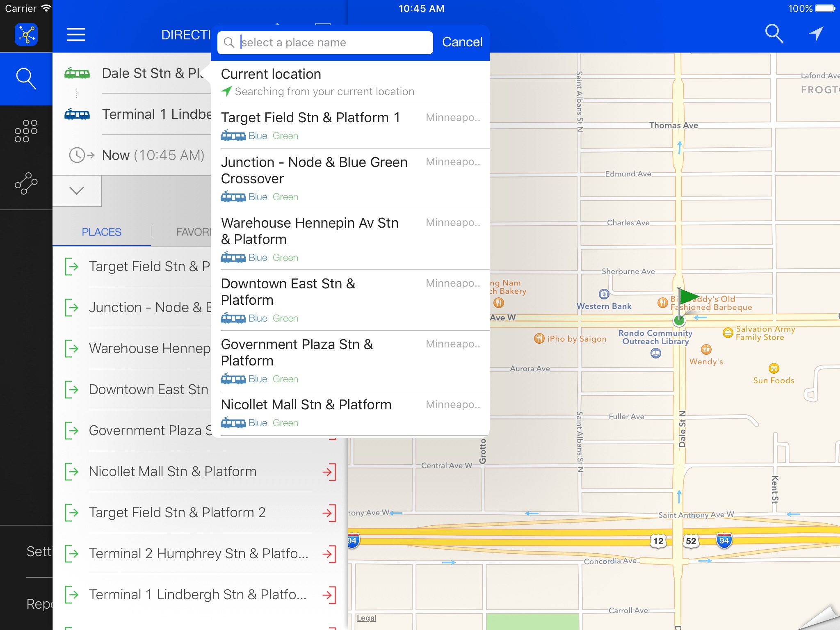Switch to the PLACES tab
Screen dimensions: 840x630
(x=101, y=232)
